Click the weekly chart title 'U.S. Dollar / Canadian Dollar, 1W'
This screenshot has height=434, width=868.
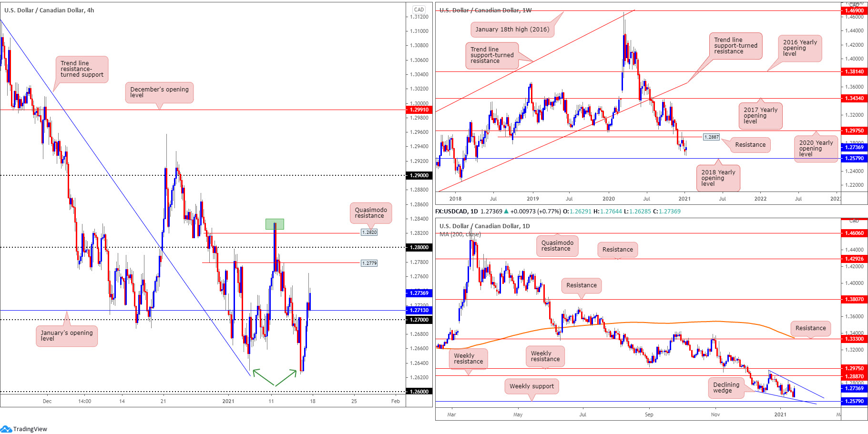[x=485, y=10]
